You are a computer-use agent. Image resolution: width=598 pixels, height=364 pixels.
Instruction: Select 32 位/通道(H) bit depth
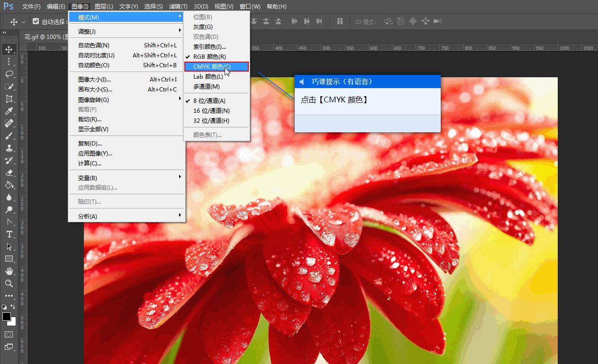point(216,120)
